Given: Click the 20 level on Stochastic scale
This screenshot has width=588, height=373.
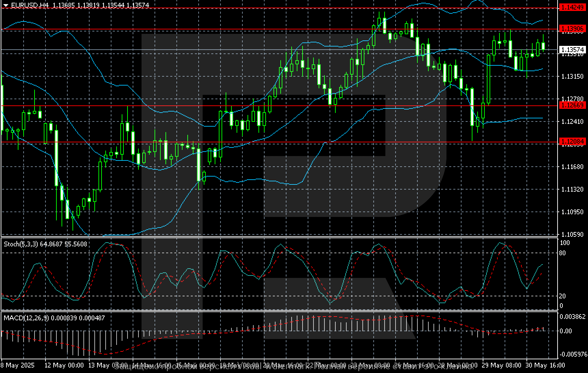Looking at the screenshot, I should click(562, 296).
